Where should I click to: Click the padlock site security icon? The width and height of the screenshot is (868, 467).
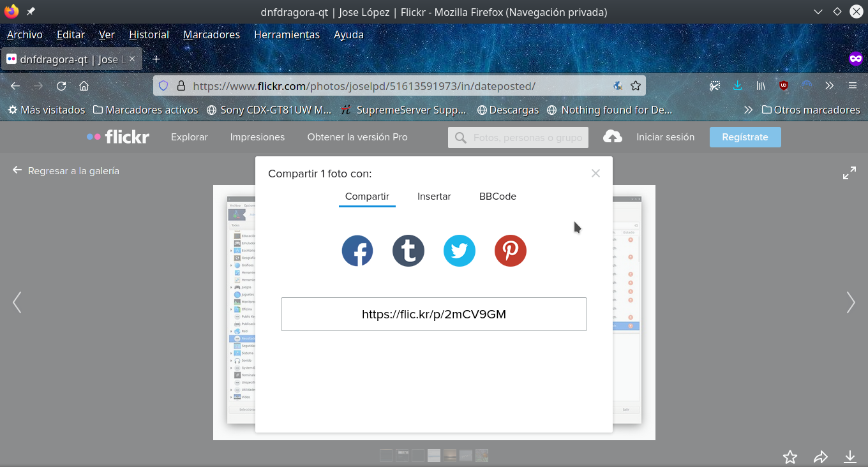(x=181, y=85)
